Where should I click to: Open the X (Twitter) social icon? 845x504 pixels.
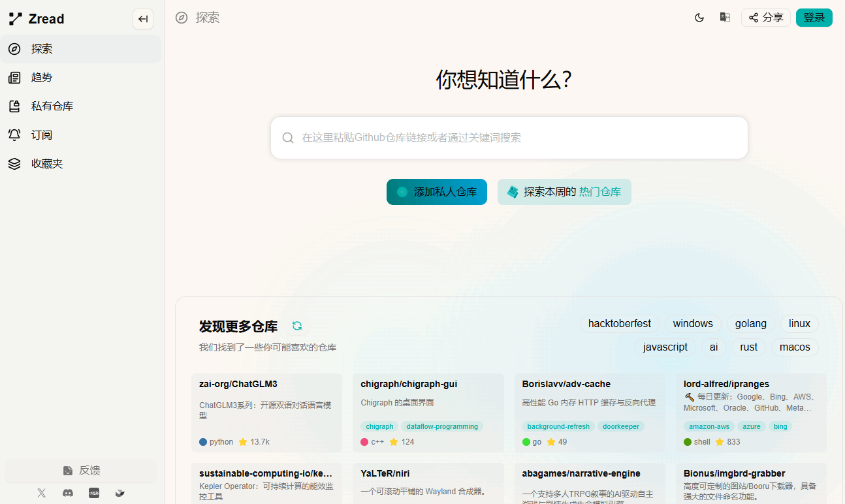pyautogui.click(x=42, y=493)
